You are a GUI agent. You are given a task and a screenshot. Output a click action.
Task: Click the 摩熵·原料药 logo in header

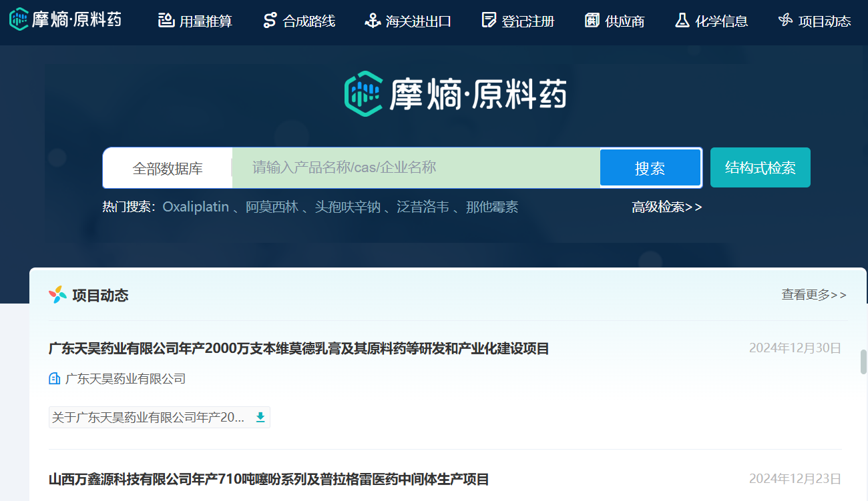(x=65, y=19)
